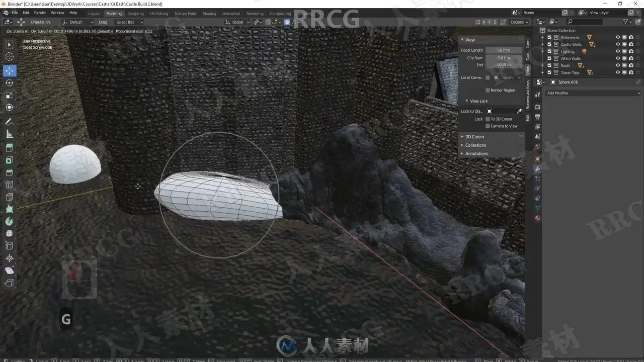Enable the Render Region checkbox
The width and height of the screenshot is (644, 362).
pos(488,90)
